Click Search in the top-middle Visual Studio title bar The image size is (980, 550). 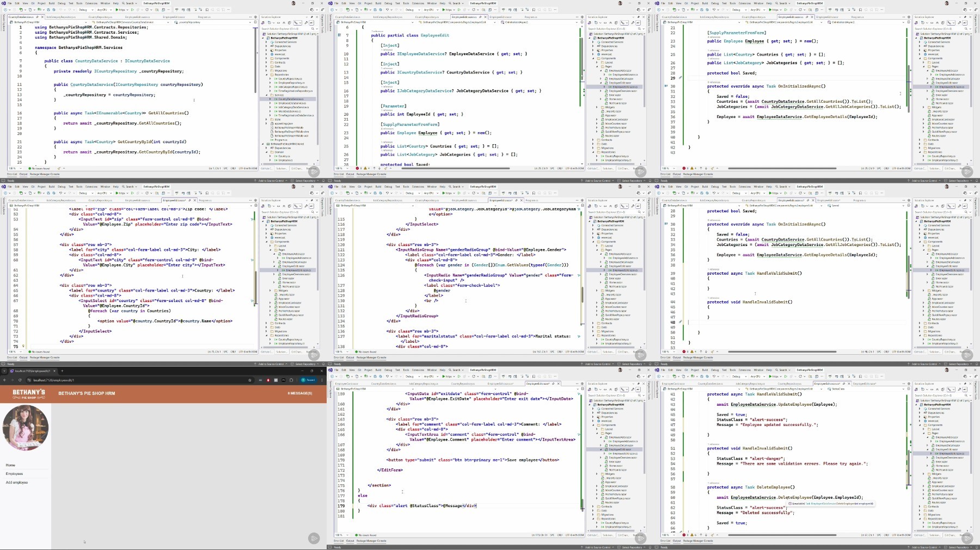pos(456,3)
